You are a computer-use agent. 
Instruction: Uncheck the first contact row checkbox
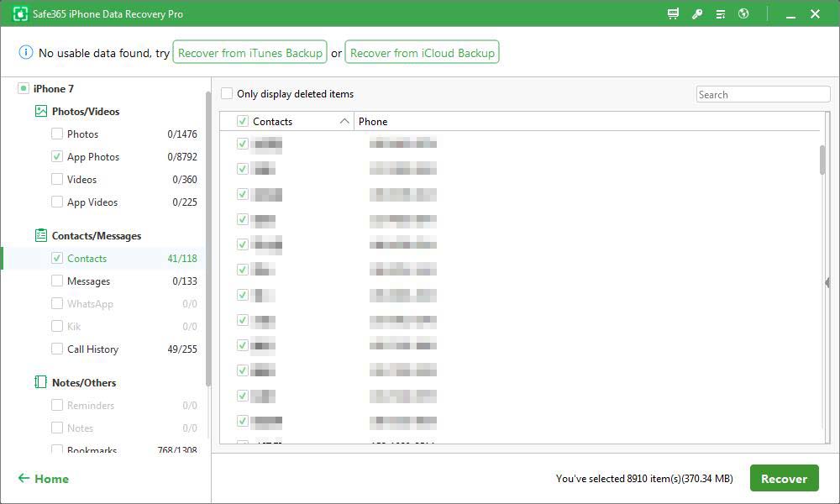[x=242, y=144]
